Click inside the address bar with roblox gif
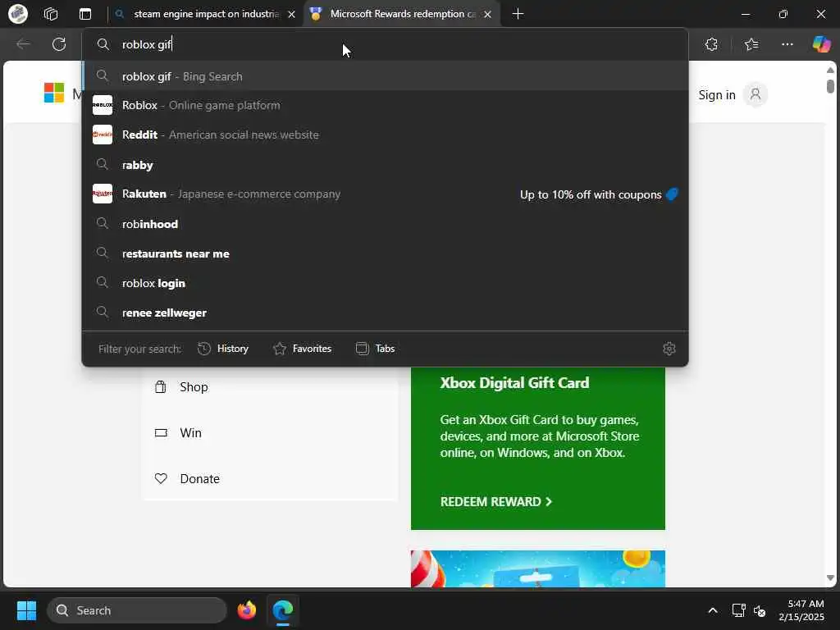The width and height of the screenshot is (840, 630). click(385, 44)
